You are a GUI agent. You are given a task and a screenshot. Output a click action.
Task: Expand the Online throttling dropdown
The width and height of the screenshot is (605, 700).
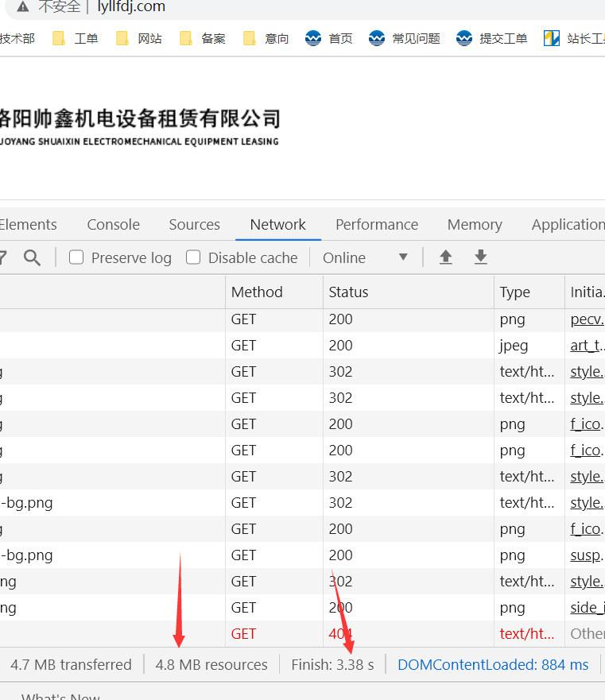tap(365, 257)
